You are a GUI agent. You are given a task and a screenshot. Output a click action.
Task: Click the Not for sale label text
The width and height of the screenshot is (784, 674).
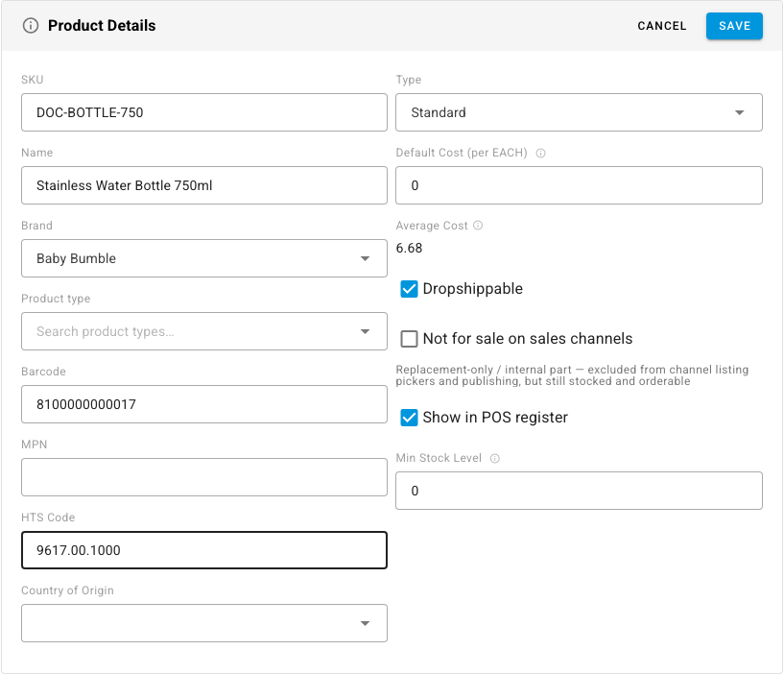(528, 339)
